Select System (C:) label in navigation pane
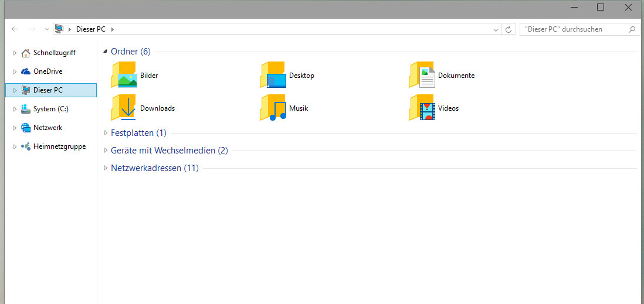The width and height of the screenshot is (644, 304). 51,109
